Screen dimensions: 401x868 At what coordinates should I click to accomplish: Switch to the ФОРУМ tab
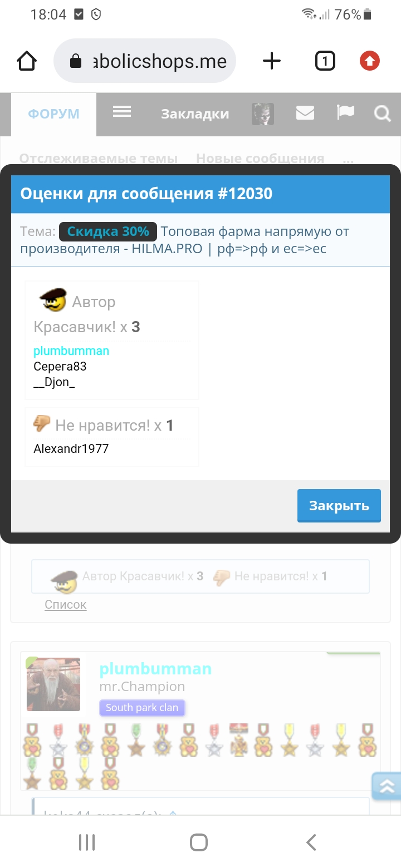tap(54, 114)
